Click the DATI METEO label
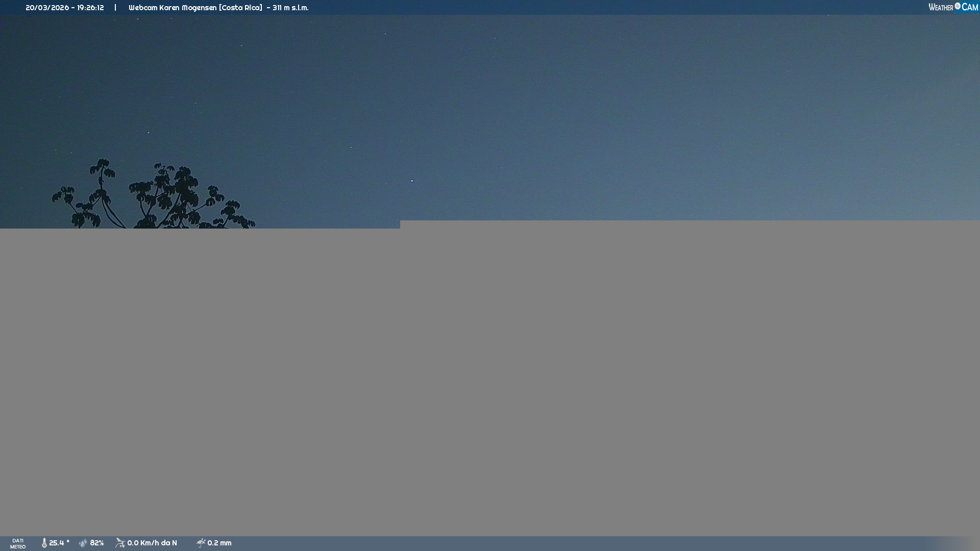980x551 pixels. (x=18, y=543)
